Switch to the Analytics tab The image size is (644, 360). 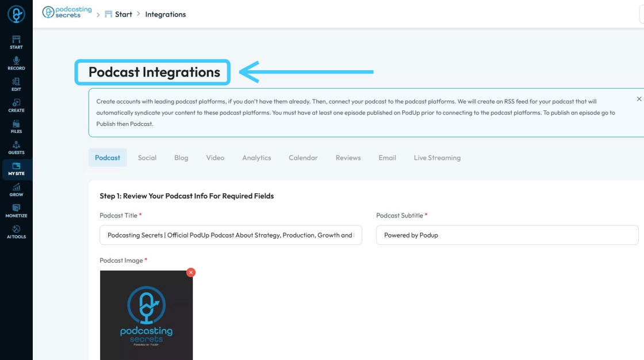coord(256,158)
